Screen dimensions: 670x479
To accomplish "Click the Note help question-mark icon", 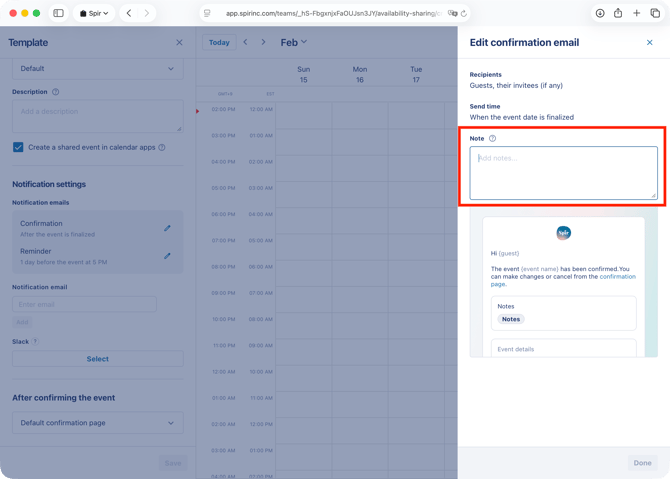I will coord(492,139).
